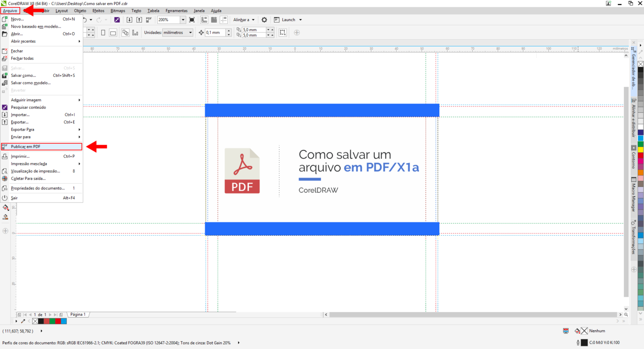
Task: Open the Efeitos menu
Action: [x=98, y=10]
